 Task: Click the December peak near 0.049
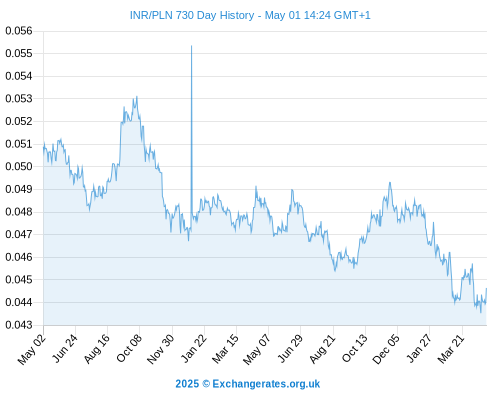pyautogui.click(x=390, y=183)
